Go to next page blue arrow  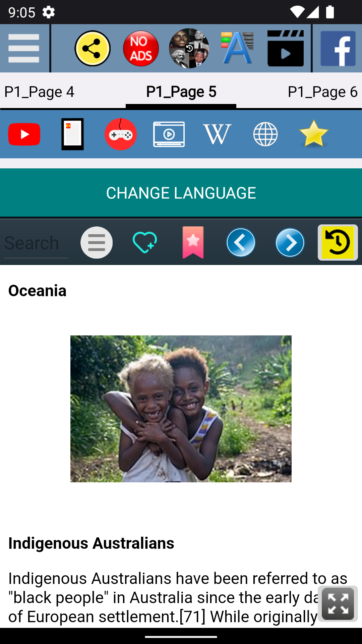coord(290,243)
